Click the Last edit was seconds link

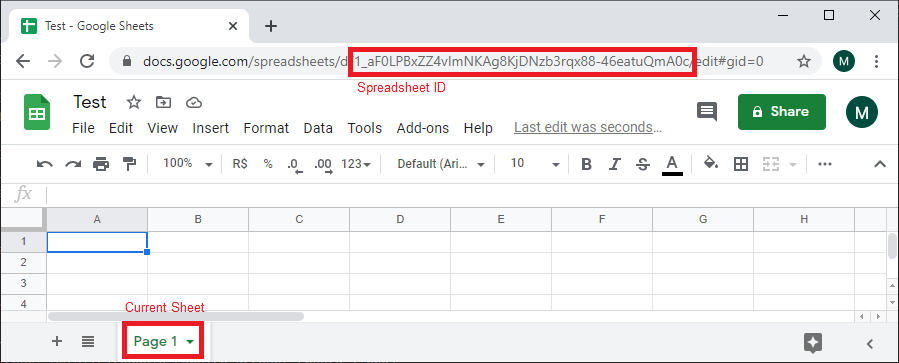(588, 127)
